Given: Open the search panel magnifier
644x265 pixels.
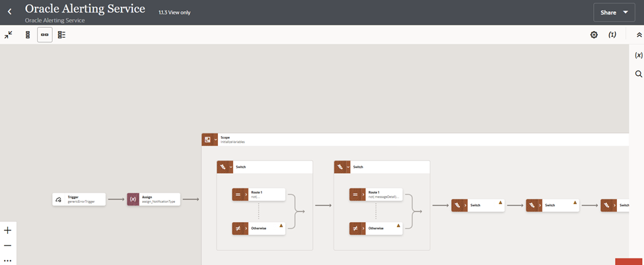Looking at the screenshot, I should 639,74.
